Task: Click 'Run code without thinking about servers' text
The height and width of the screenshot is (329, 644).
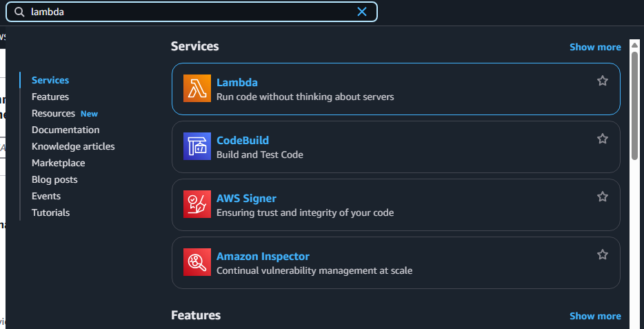Action: (x=305, y=97)
